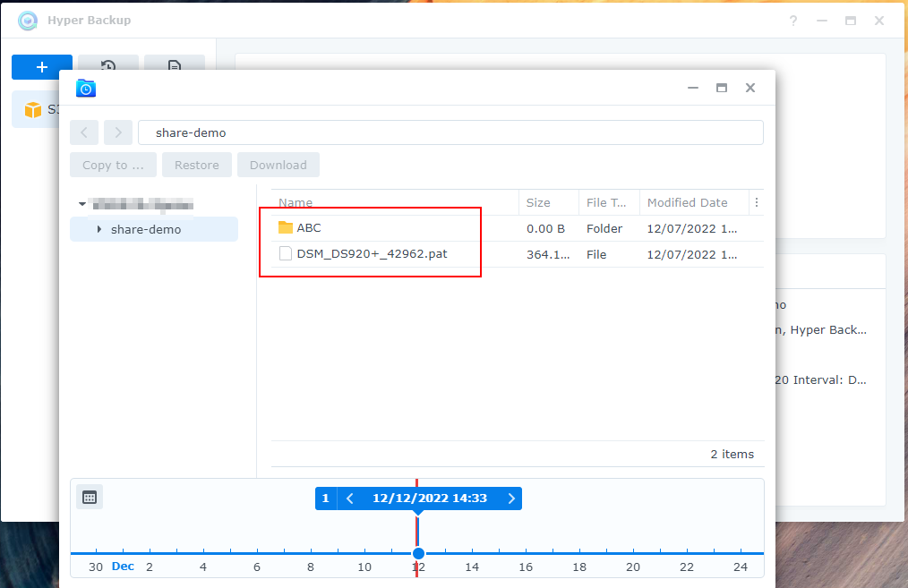Open the column options three-dot menu
The width and height of the screenshot is (908, 588).
point(757,202)
